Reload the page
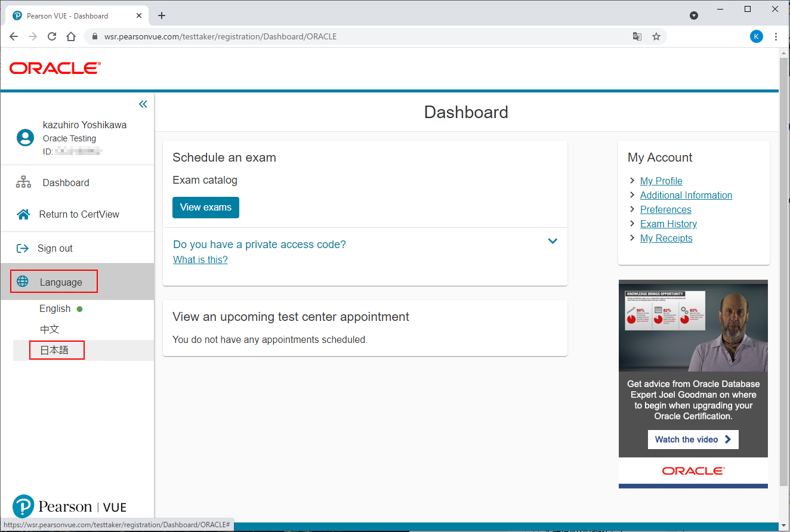The image size is (790, 532). 52,36
